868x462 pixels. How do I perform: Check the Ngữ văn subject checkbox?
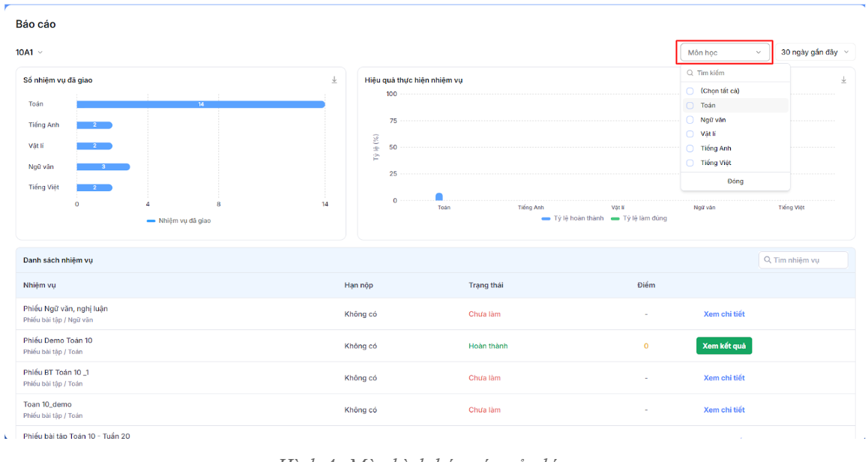tap(690, 120)
